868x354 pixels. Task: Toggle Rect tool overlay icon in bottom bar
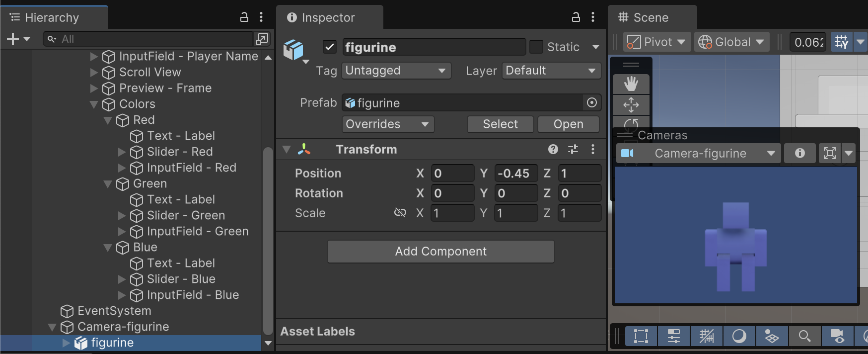(x=641, y=336)
